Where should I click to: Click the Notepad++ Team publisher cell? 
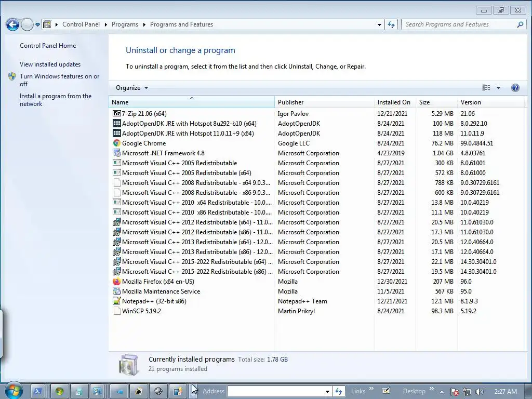pyautogui.click(x=303, y=301)
